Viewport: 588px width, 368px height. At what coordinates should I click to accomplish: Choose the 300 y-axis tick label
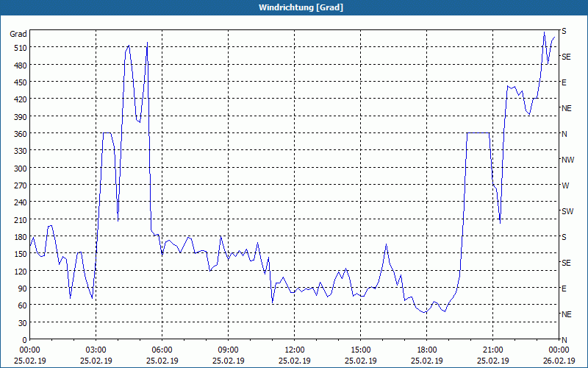pos(21,169)
